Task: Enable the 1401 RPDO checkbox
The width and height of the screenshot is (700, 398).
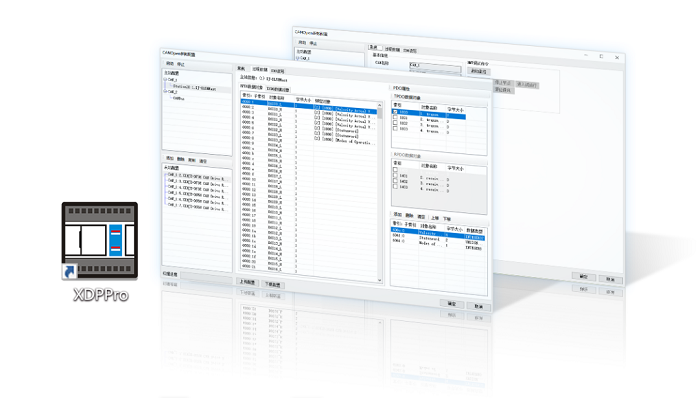Action: [x=395, y=175]
